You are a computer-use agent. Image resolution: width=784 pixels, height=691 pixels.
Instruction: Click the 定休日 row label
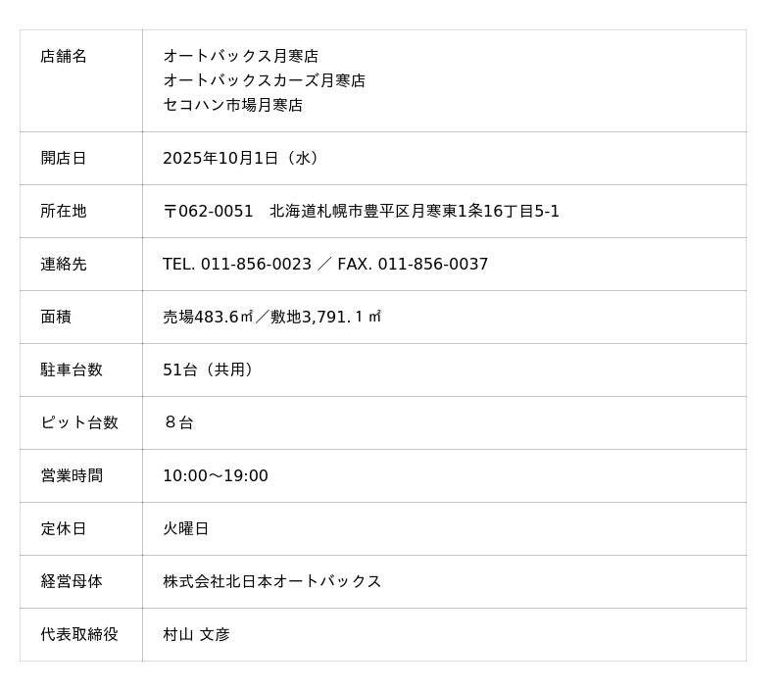pyautogui.click(x=64, y=529)
